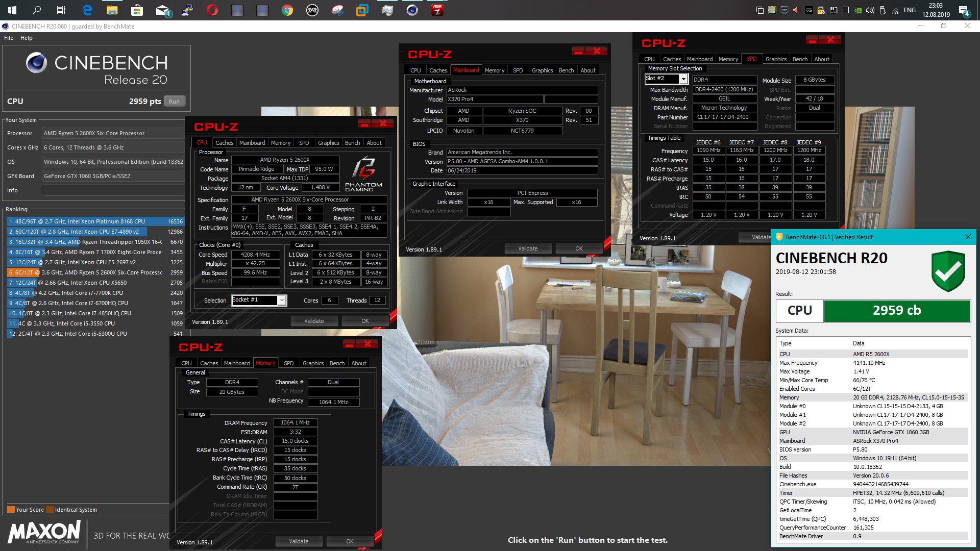
Task: Click the green verified shield in BenchMate
Action: click(948, 271)
